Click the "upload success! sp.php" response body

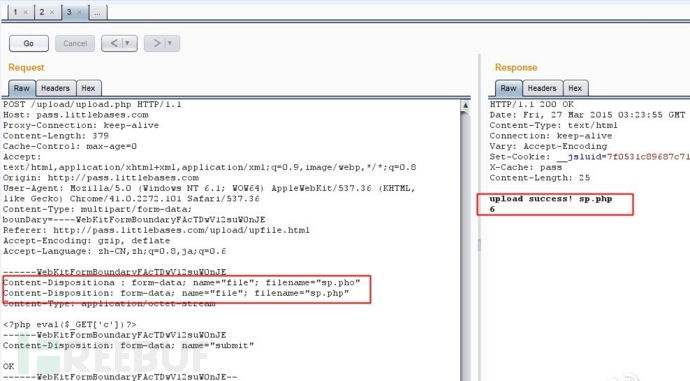(x=551, y=199)
